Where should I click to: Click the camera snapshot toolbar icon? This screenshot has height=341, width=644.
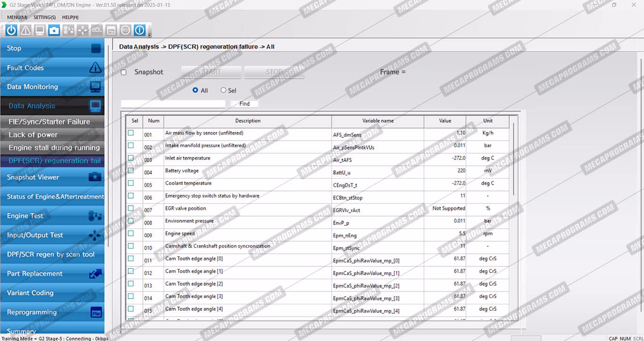coord(54,30)
